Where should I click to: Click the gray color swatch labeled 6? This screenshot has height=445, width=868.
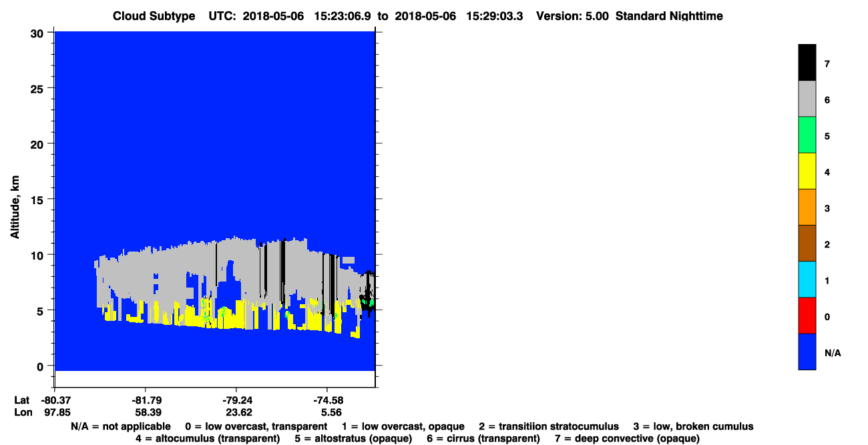tap(807, 99)
